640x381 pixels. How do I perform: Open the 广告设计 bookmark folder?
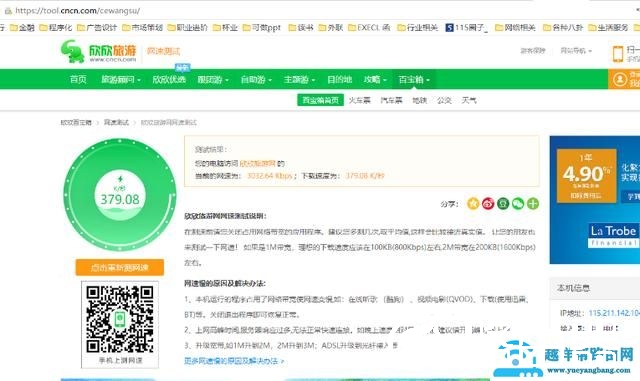tap(97, 28)
